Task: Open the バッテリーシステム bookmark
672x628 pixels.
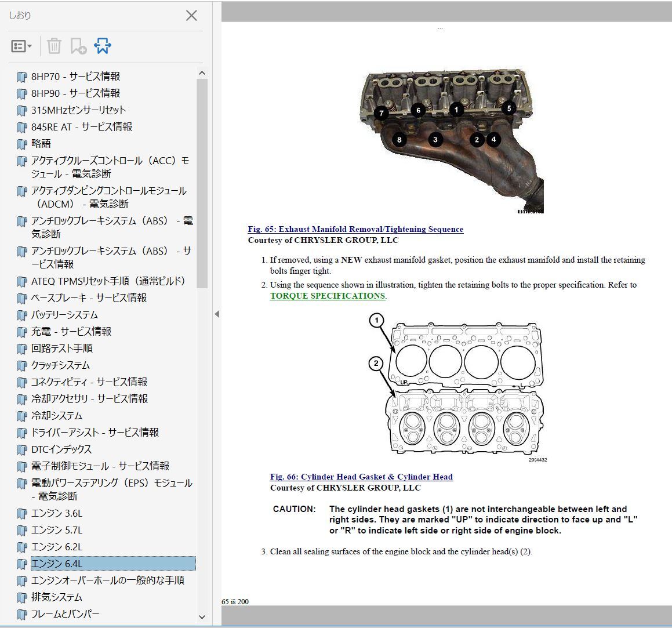Action: pyautogui.click(x=64, y=315)
